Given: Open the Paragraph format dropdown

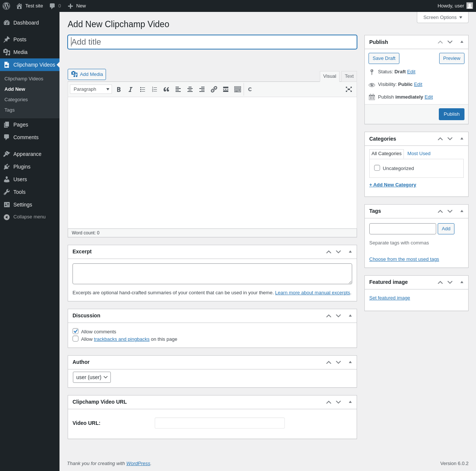Looking at the screenshot, I should (x=91, y=89).
